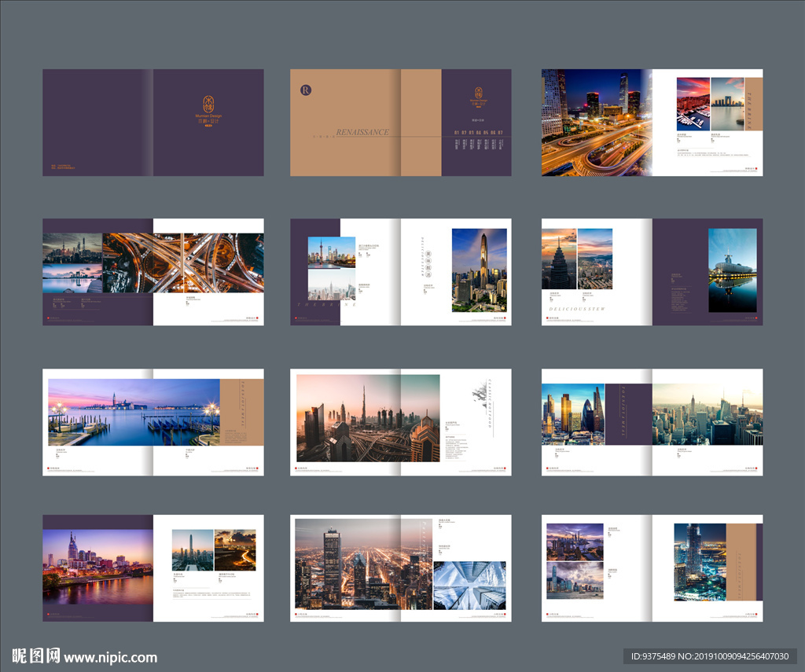Select the upward view glass towers photo
The height and width of the screenshot is (672, 805).
470,586
